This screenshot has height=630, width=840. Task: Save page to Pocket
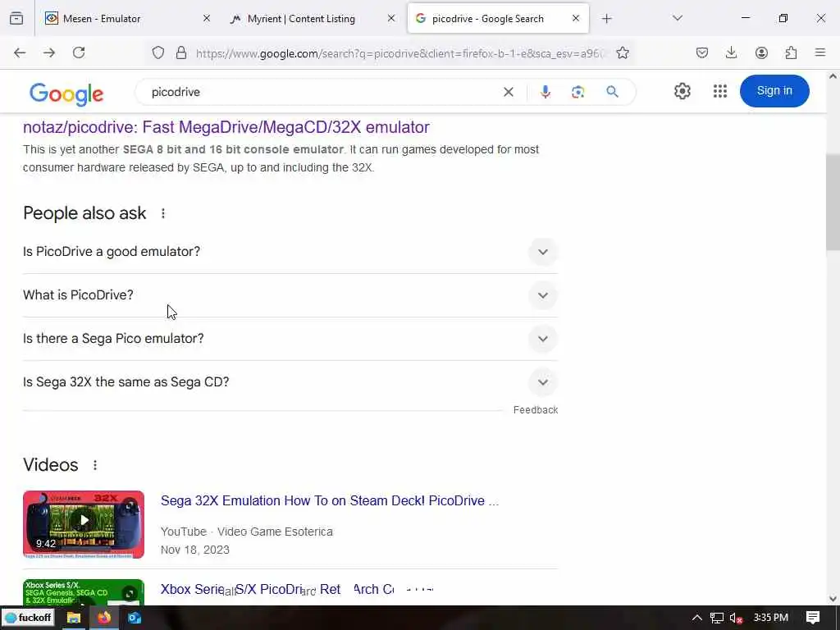[702, 52]
